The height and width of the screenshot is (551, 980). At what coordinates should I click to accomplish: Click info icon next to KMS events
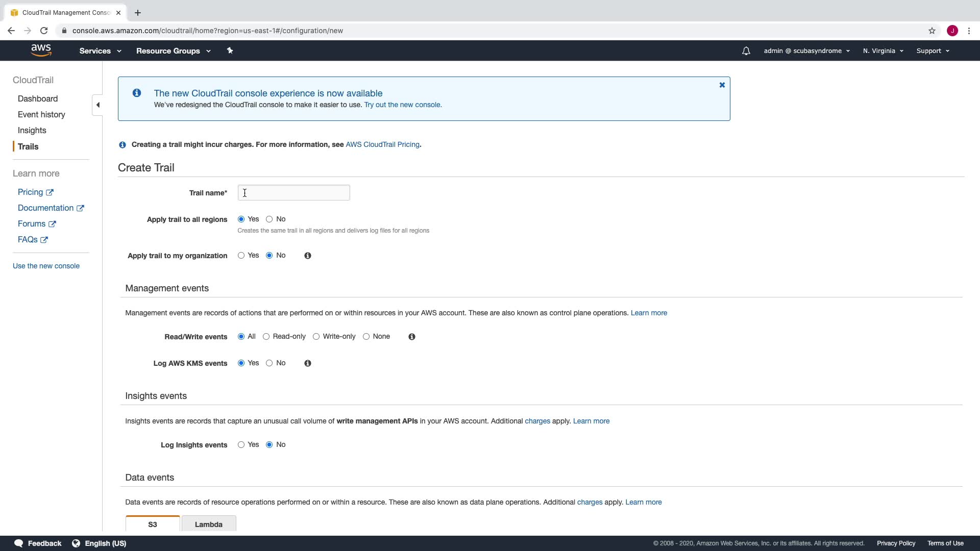308,363
